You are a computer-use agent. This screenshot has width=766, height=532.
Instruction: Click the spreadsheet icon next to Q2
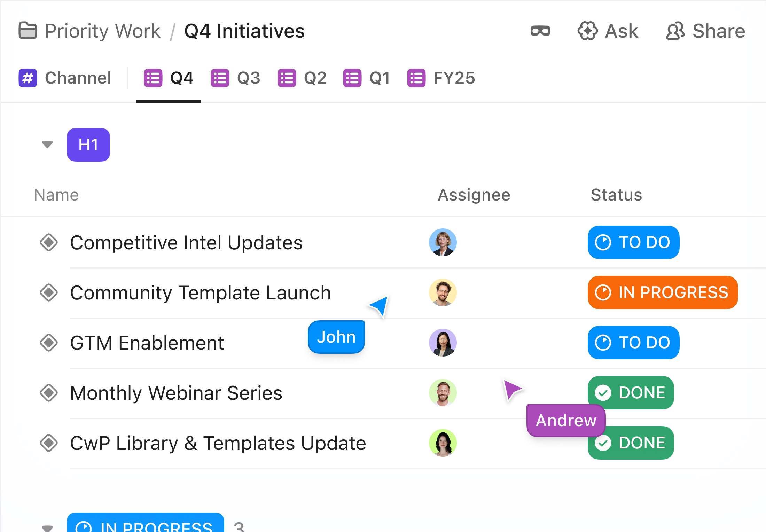[286, 78]
